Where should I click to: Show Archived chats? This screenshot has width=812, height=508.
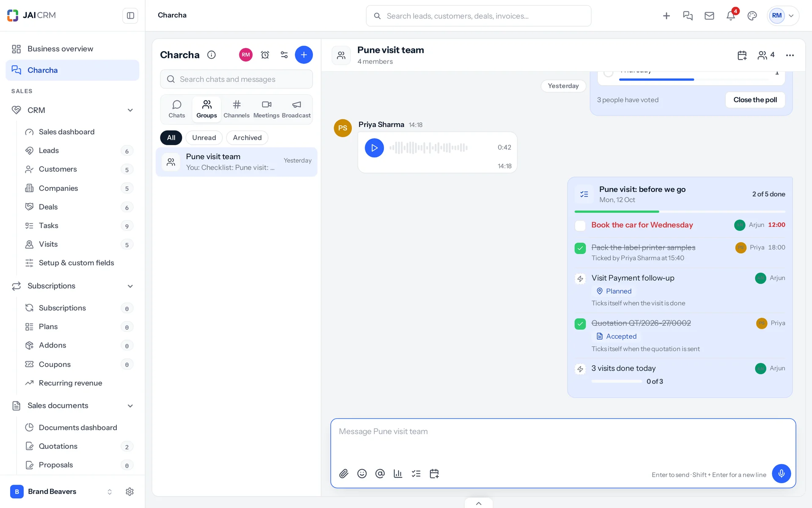[247, 138]
